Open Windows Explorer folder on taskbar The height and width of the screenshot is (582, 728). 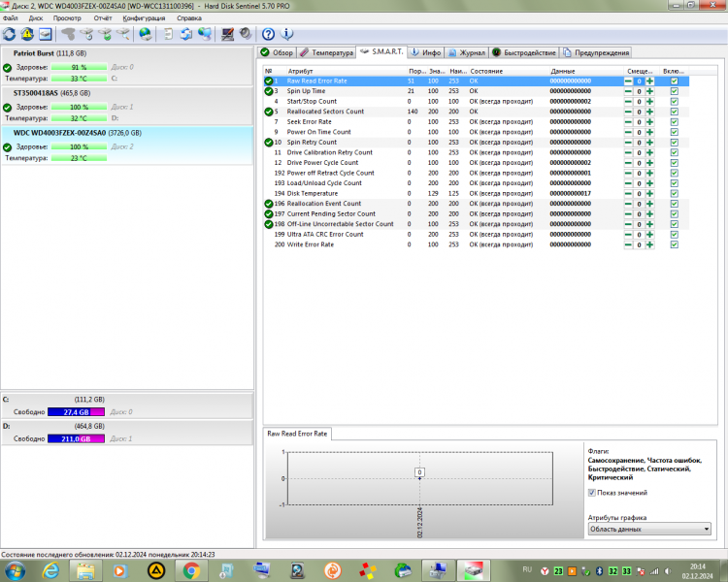tap(85, 570)
